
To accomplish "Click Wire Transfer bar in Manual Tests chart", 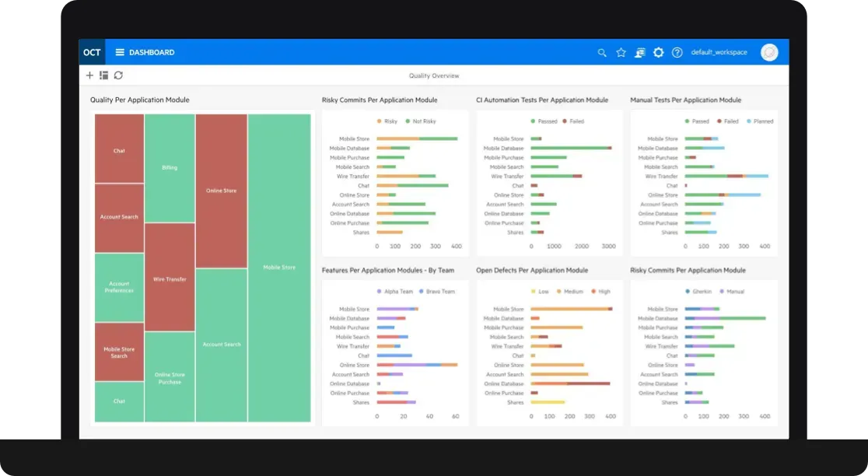I will [726, 176].
